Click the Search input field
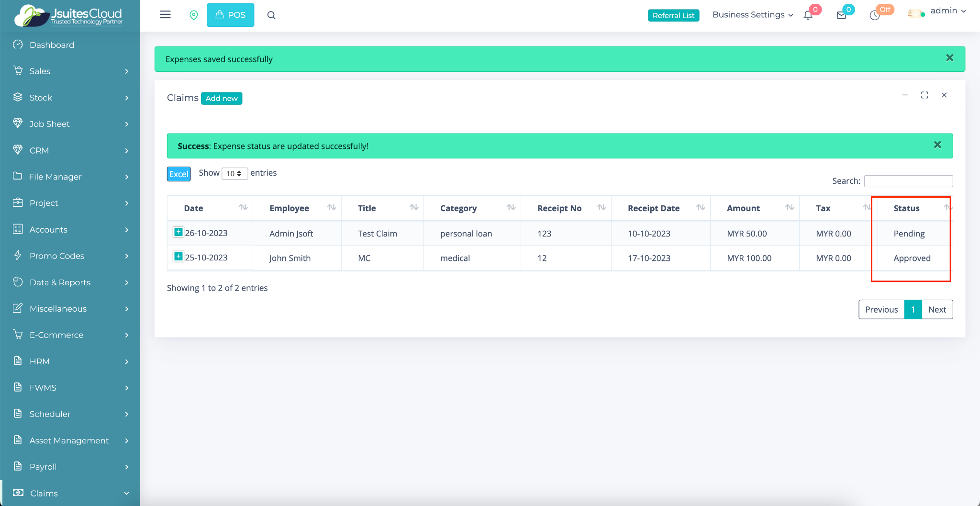Screen dimensions: 980x506 click(908, 181)
